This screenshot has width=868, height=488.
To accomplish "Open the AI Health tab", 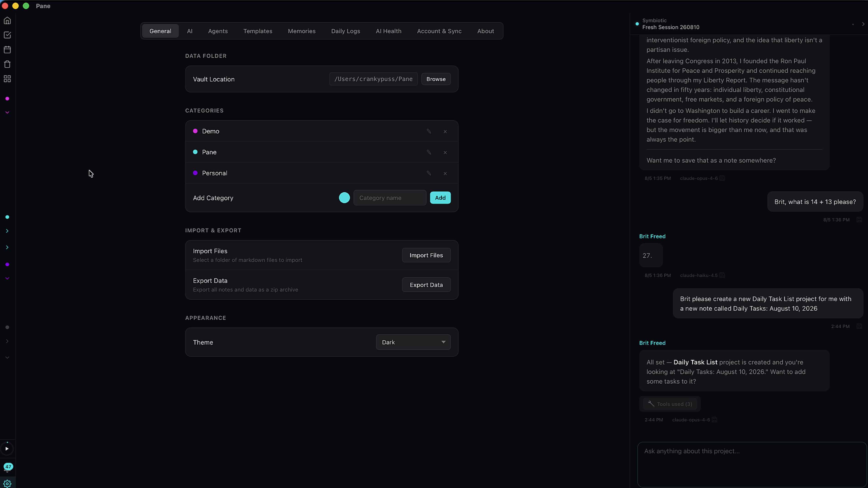I will pos(388,31).
